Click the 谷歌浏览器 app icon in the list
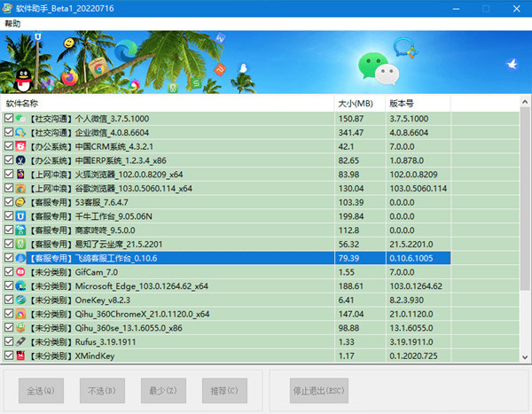The width and height of the screenshot is (532, 414). pyautogui.click(x=21, y=189)
